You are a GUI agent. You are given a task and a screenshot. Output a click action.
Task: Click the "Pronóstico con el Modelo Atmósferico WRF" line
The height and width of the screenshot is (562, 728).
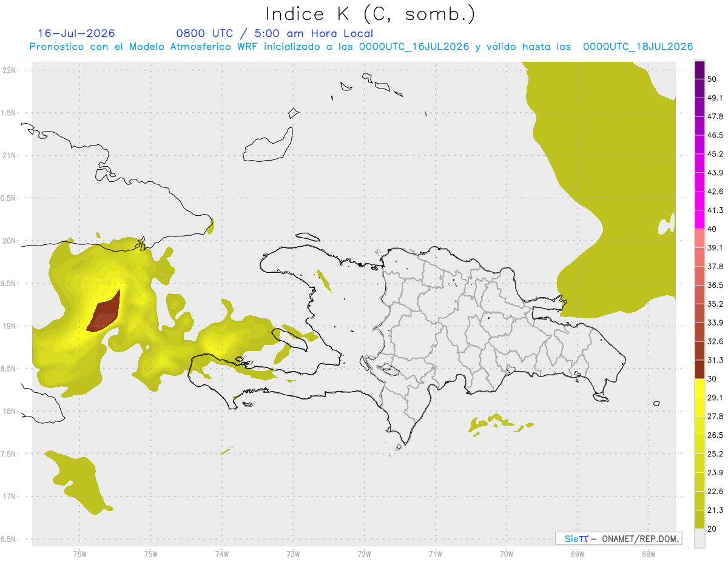coord(361,47)
